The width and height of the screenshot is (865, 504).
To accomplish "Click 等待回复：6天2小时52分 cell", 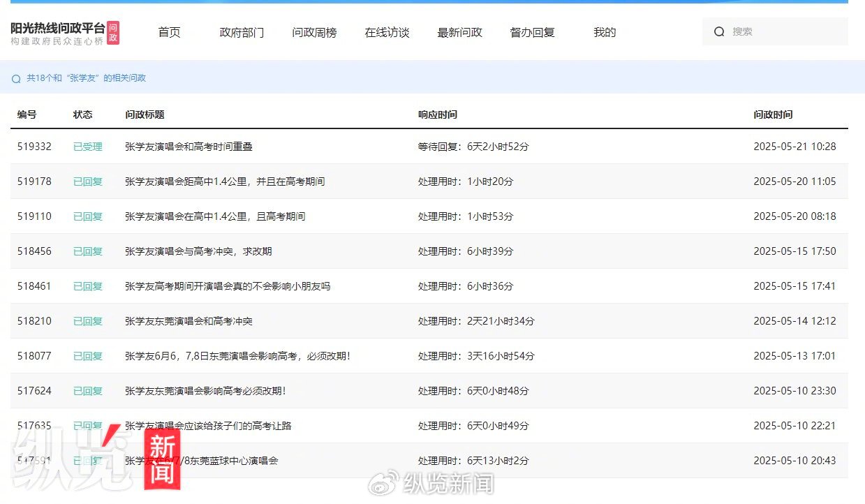I will [473, 147].
